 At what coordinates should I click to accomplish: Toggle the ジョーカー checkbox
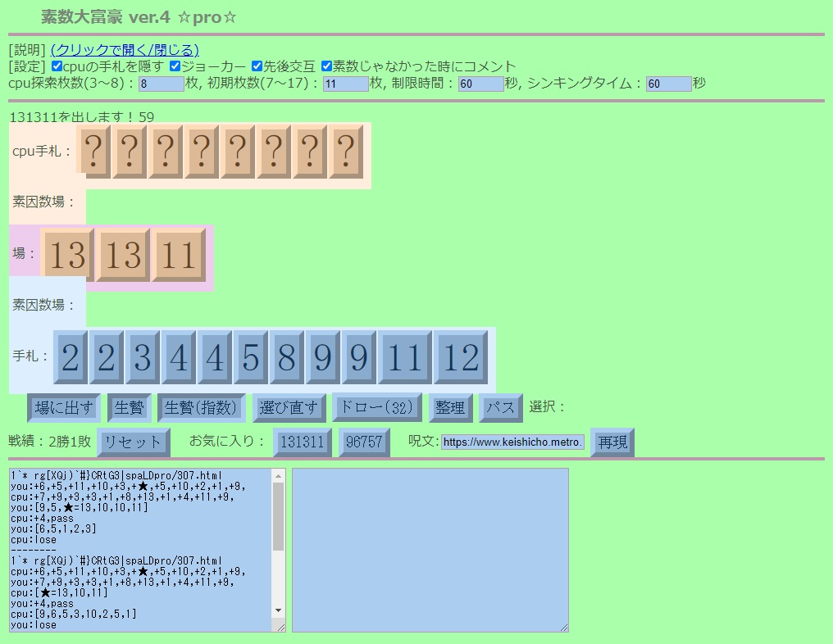175,66
